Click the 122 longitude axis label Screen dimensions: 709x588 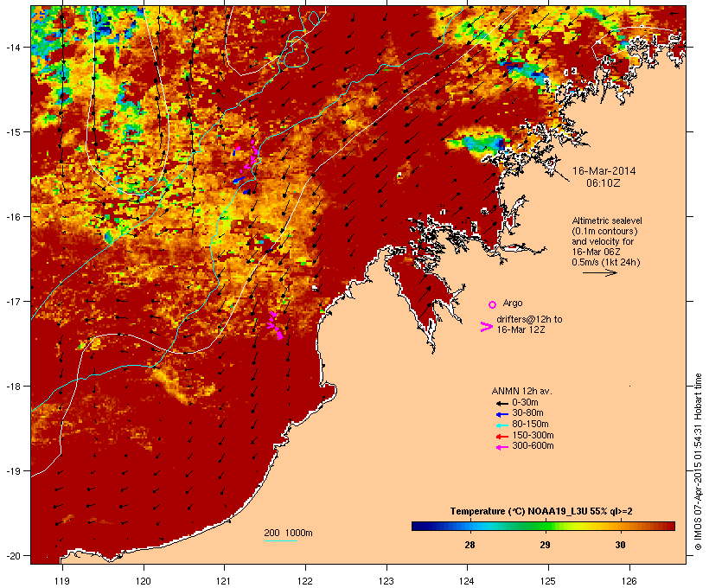[x=305, y=581]
